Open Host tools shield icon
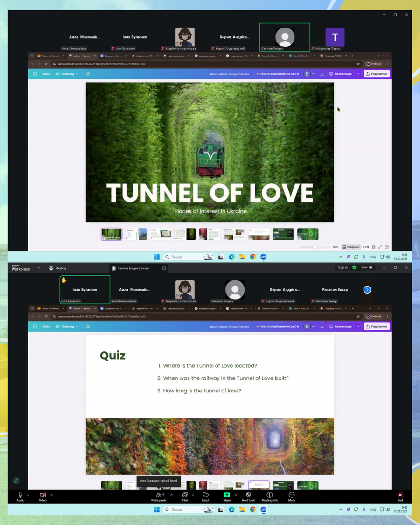 click(x=248, y=495)
